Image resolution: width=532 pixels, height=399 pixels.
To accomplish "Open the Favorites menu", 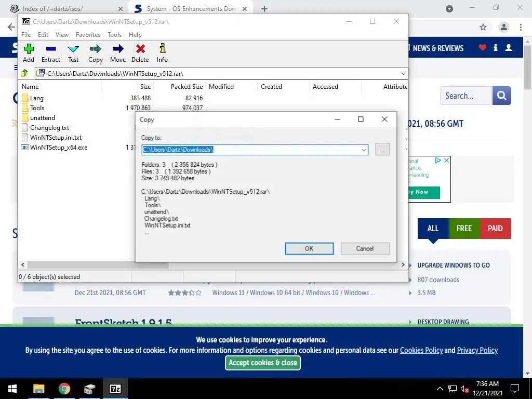I will [88, 35].
